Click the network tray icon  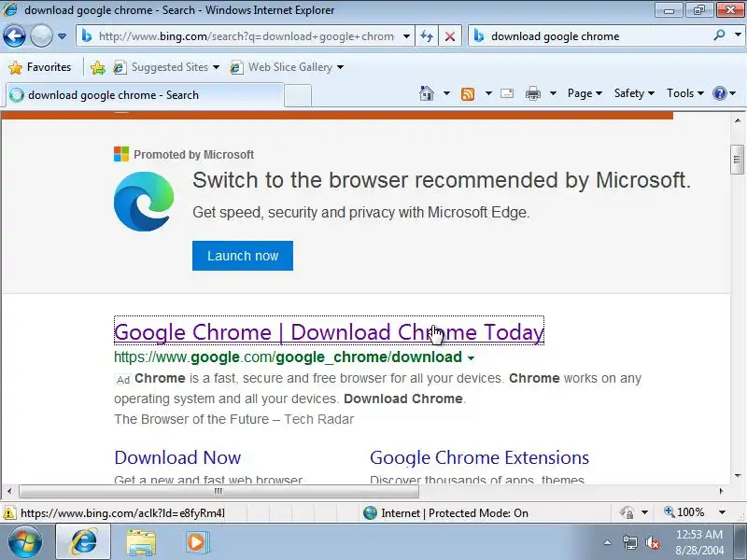[629, 542]
